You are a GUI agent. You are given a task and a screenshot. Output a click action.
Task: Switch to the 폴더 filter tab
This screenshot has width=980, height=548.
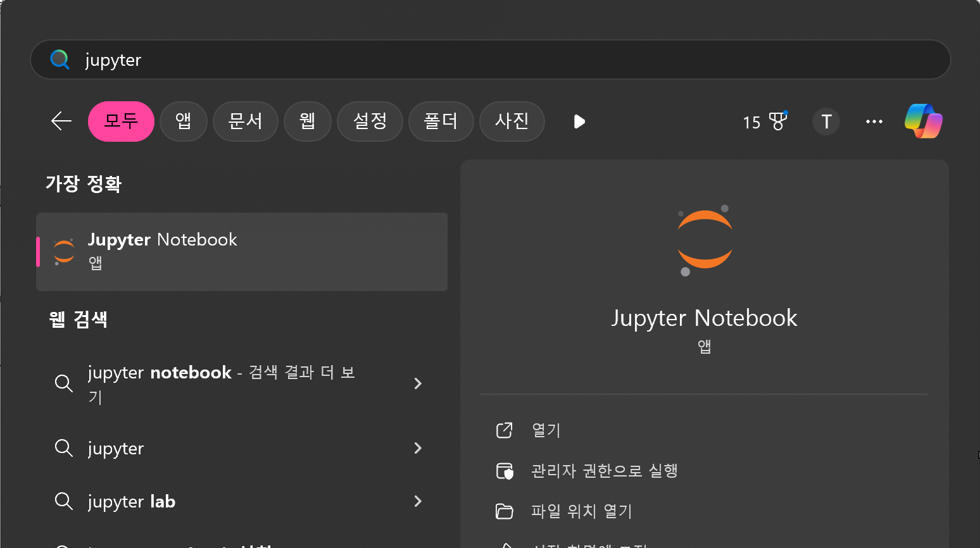tap(441, 121)
